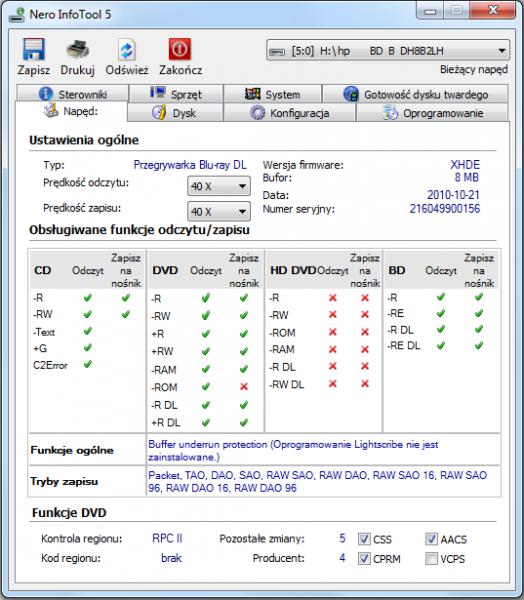The width and height of the screenshot is (524, 600).
Task: Go to the Oprogramowanie tab
Action: coord(433,113)
